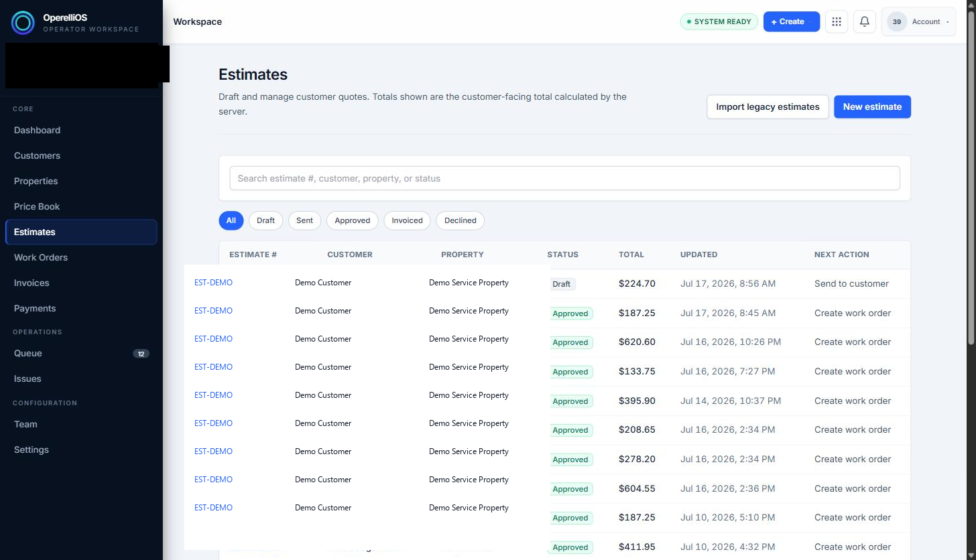This screenshot has width=976, height=560.
Task: Click date Jul 14, 2026, 10:37 PM
Action: click(731, 401)
